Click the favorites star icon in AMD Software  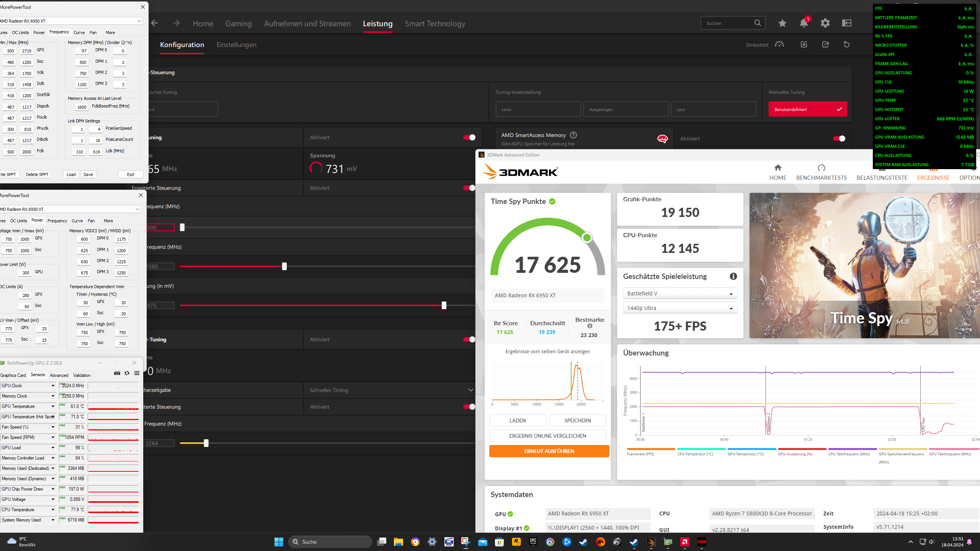pos(782,23)
